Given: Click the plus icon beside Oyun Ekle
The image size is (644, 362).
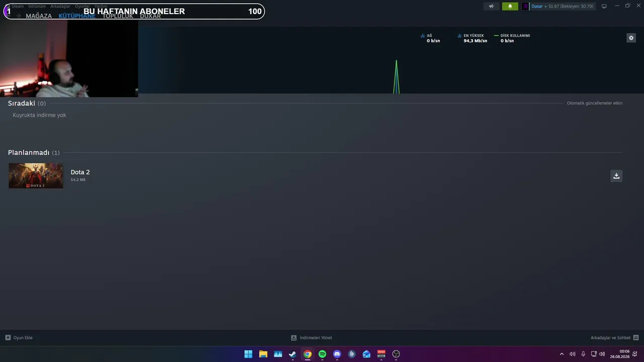Looking at the screenshot, I should (8, 338).
